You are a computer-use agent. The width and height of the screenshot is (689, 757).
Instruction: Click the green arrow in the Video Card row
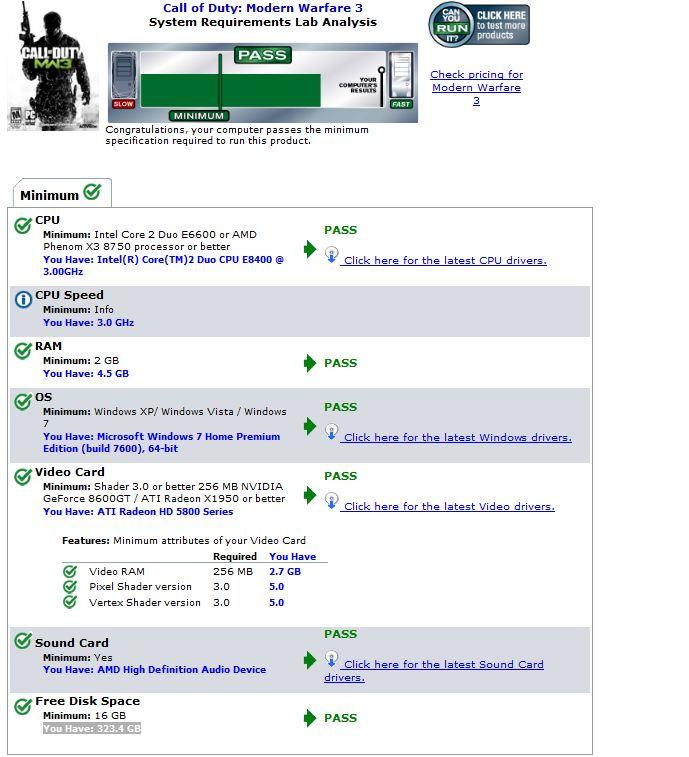[x=309, y=495]
